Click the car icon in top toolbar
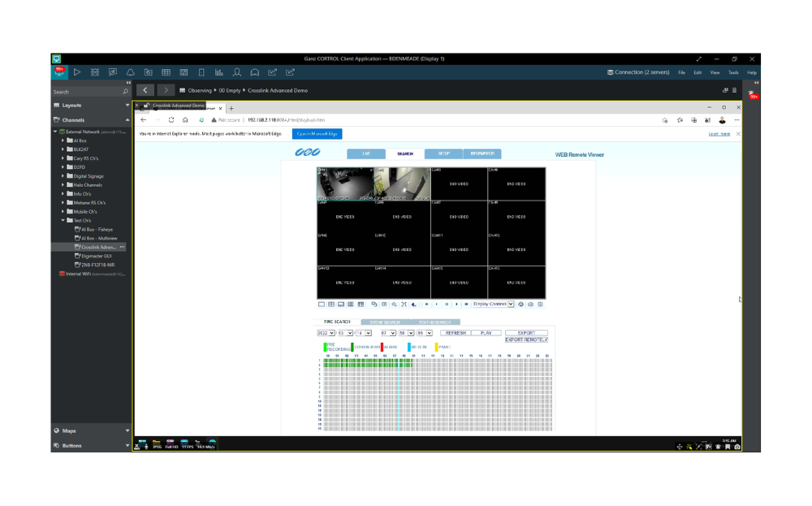Viewport: 812px width, 506px height. click(x=255, y=72)
